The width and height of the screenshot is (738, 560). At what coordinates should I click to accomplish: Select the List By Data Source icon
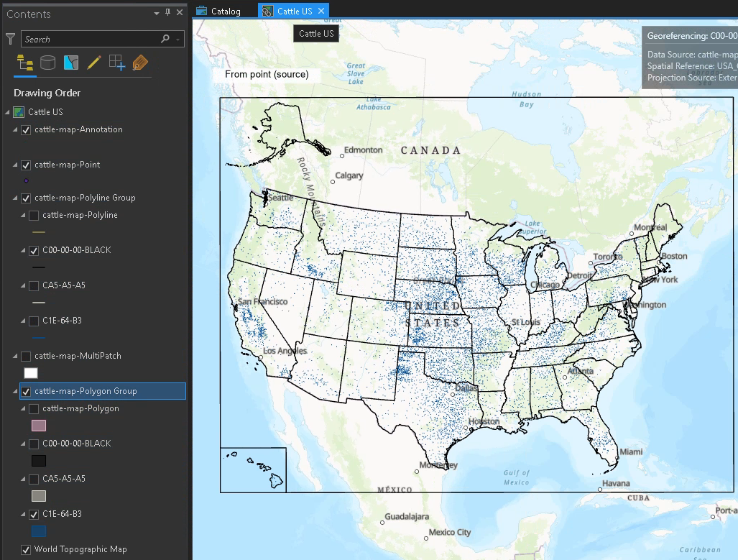tap(47, 63)
